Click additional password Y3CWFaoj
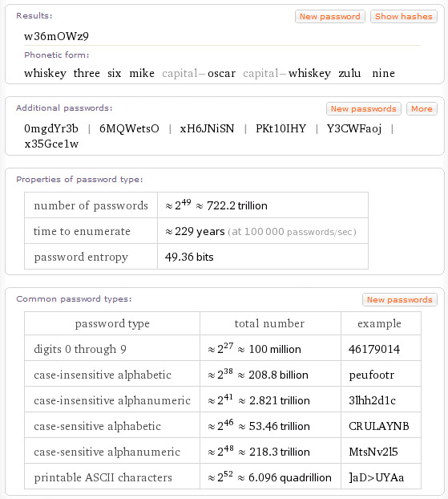The width and height of the screenshot is (448, 499). point(354,128)
